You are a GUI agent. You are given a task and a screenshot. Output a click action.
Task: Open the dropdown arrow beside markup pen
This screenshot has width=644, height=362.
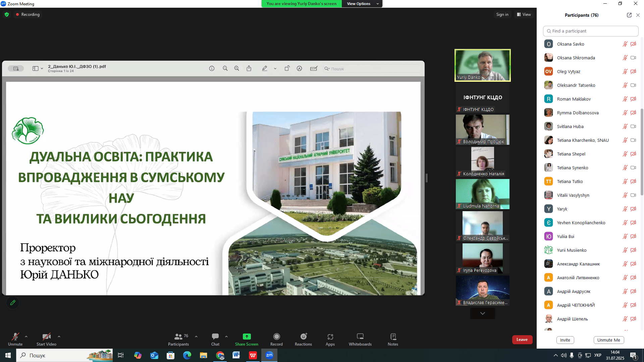(x=275, y=69)
